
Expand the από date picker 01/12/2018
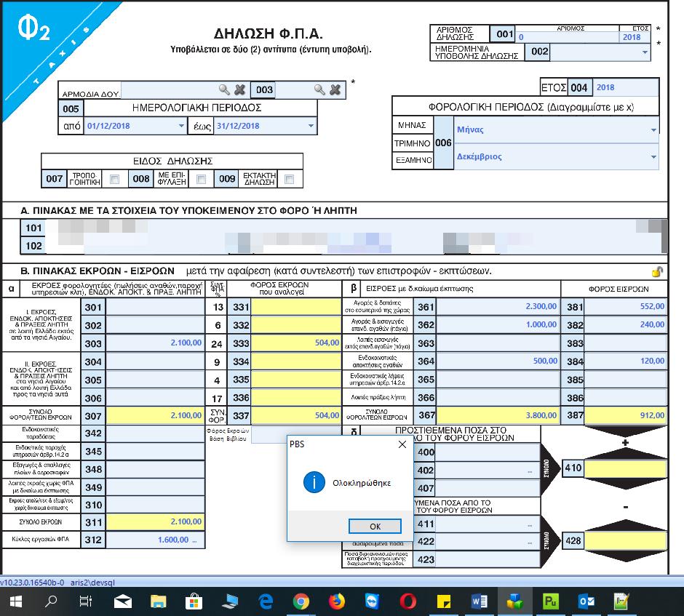[x=181, y=126]
